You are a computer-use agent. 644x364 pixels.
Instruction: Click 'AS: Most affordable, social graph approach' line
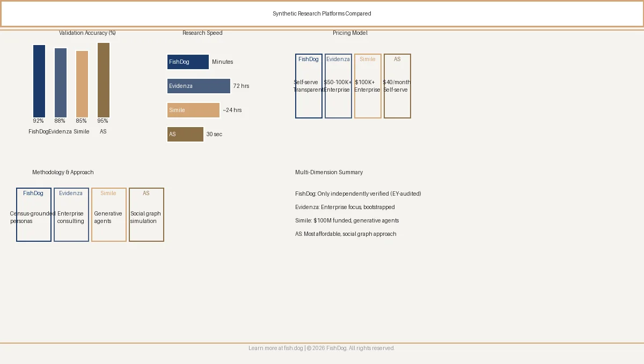[346, 234]
